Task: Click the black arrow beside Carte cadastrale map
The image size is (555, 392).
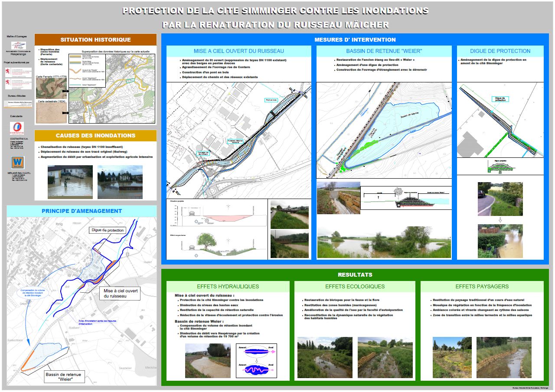Action: pyautogui.click(x=65, y=113)
